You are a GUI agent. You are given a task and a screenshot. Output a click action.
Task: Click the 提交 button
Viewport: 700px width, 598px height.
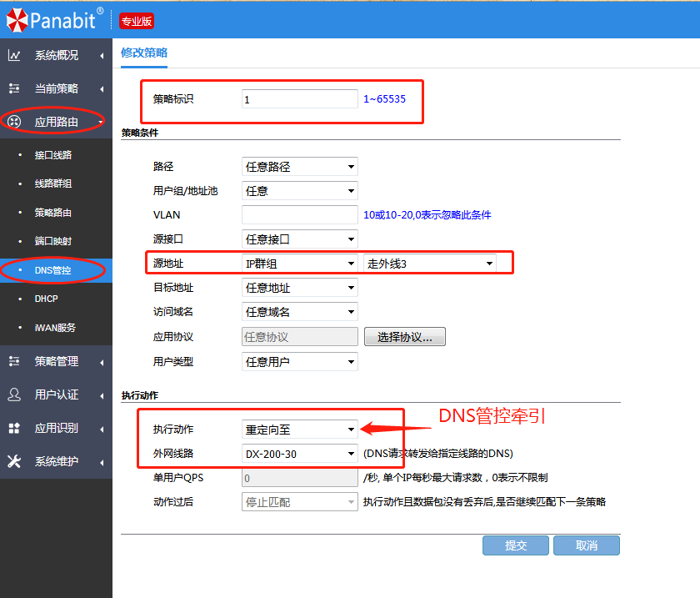coord(516,545)
